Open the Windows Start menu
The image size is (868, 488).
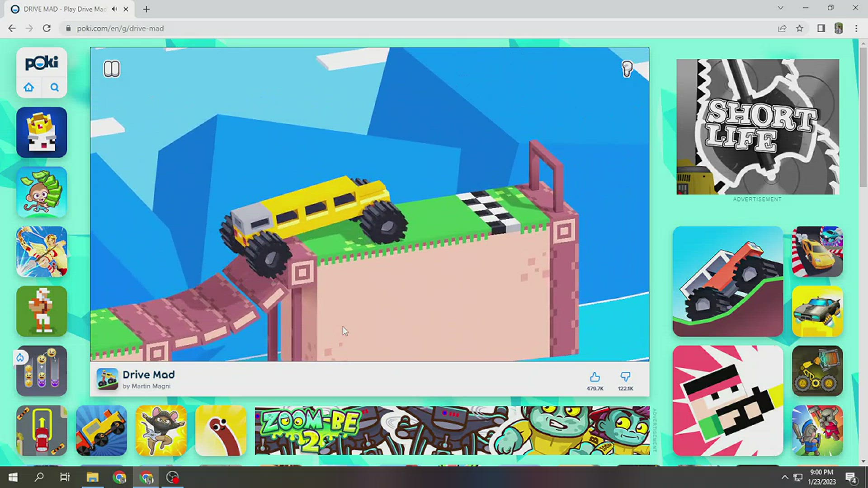13,477
